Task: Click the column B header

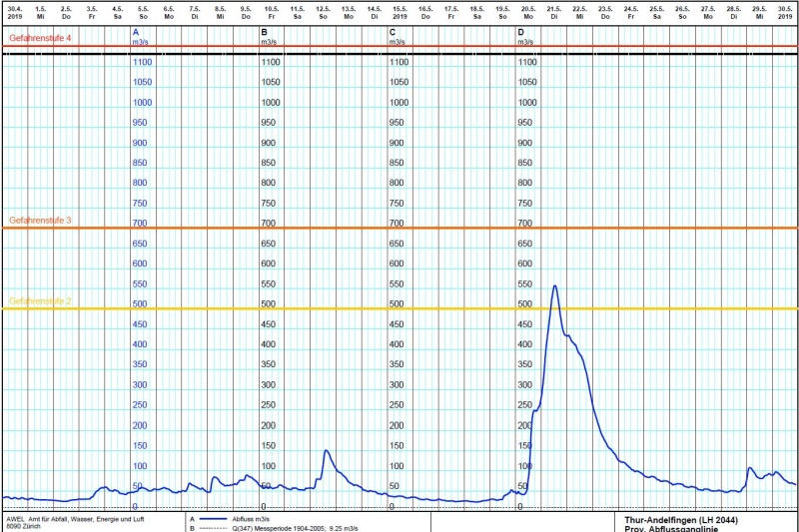Action: 264,33
